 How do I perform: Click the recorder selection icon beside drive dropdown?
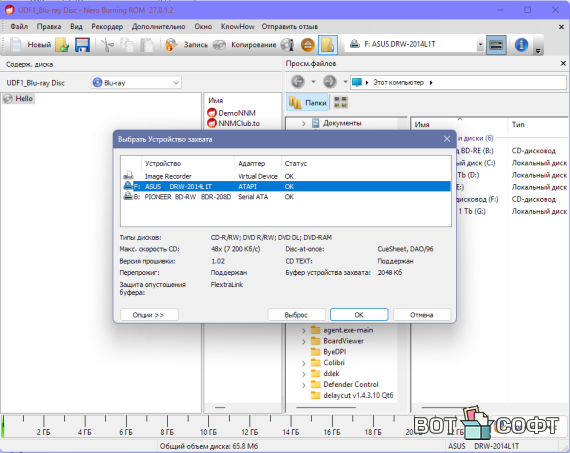coord(496,45)
